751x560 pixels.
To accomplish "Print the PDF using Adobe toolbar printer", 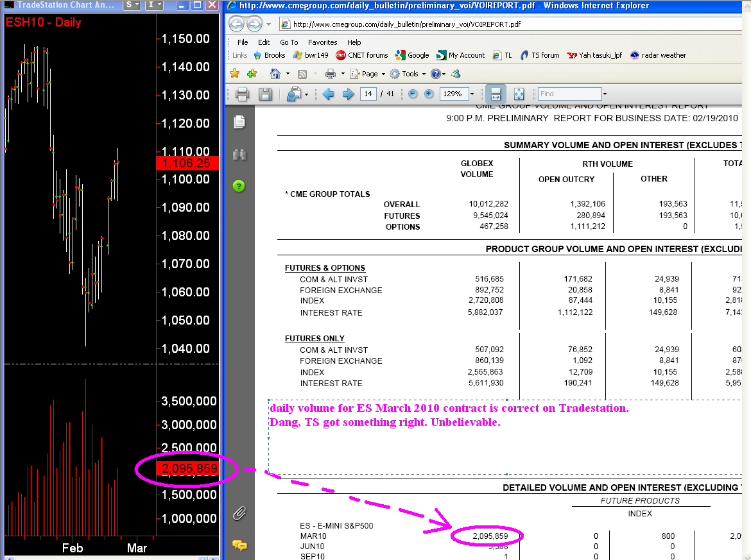I will pos(243,94).
